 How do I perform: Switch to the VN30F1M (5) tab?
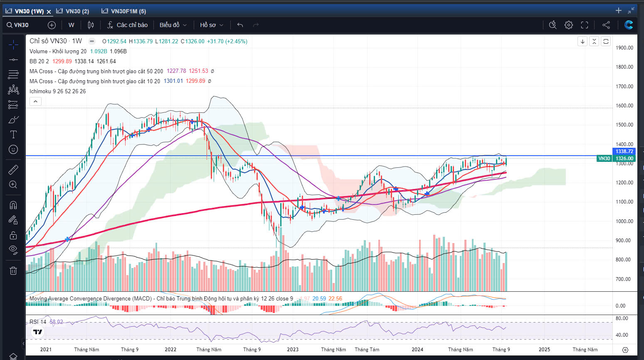[124, 11]
